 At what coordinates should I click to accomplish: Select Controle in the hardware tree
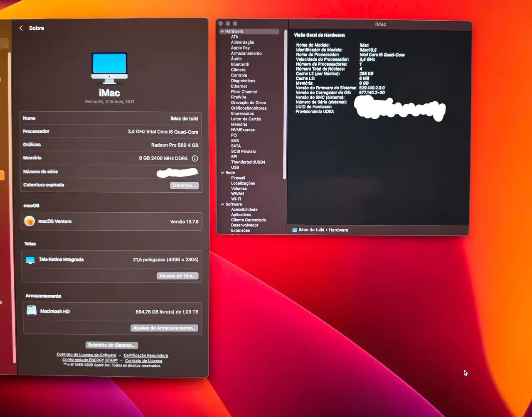coord(239,75)
